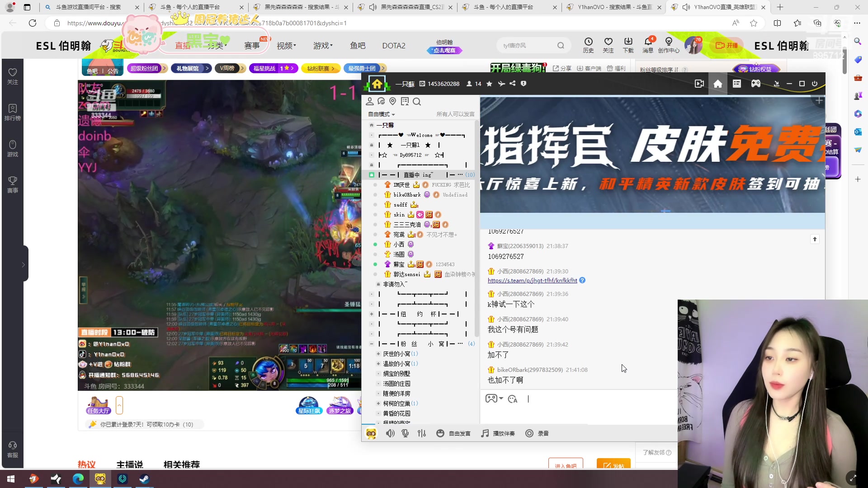Image resolution: width=868 pixels, height=488 pixels.
Task: Open the list panel icon in YY toolbar
Action: coord(737,84)
